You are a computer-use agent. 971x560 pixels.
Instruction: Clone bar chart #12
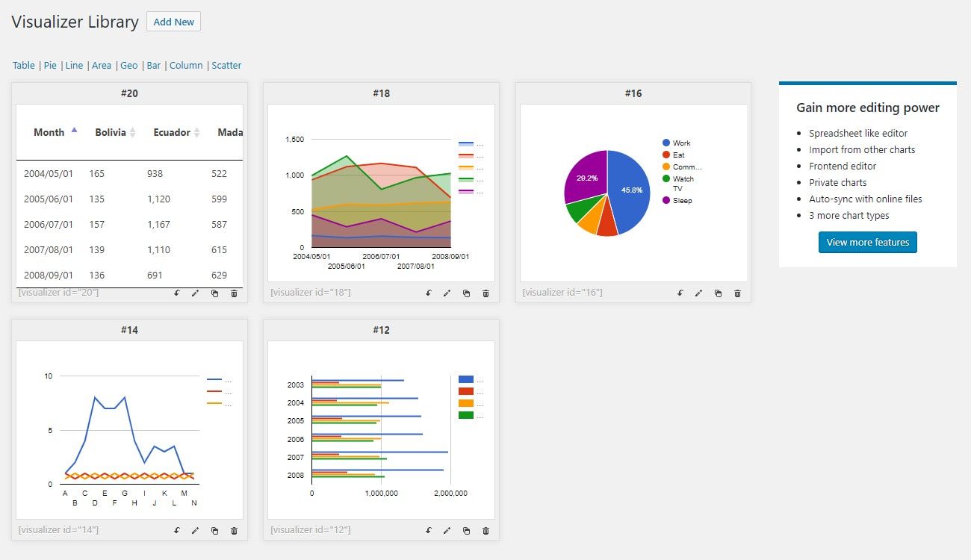pyautogui.click(x=467, y=530)
